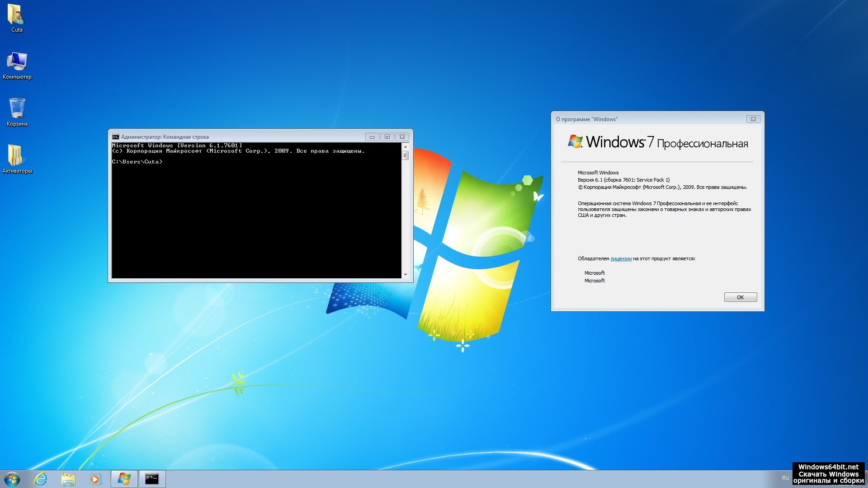The height and width of the screenshot is (488, 868).
Task: Maximize the Command Prompt window
Action: [387, 137]
